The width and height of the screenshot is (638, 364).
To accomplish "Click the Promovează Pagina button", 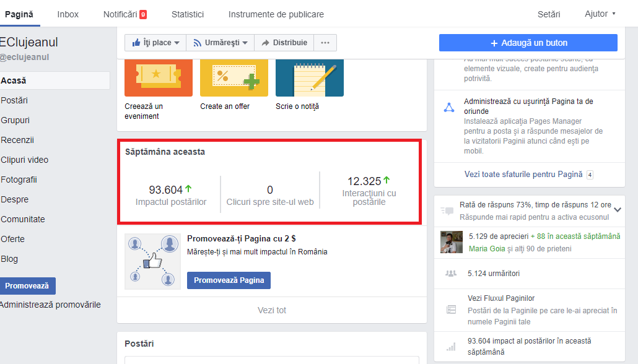I will (x=229, y=280).
